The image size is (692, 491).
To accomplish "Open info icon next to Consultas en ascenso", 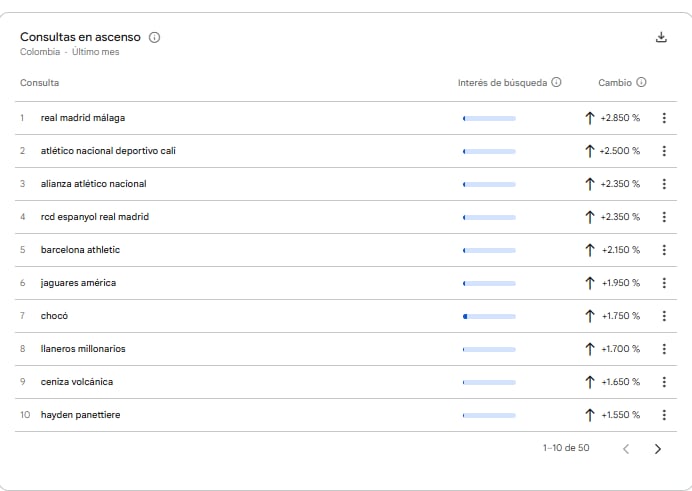I will (x=154, y=37).
